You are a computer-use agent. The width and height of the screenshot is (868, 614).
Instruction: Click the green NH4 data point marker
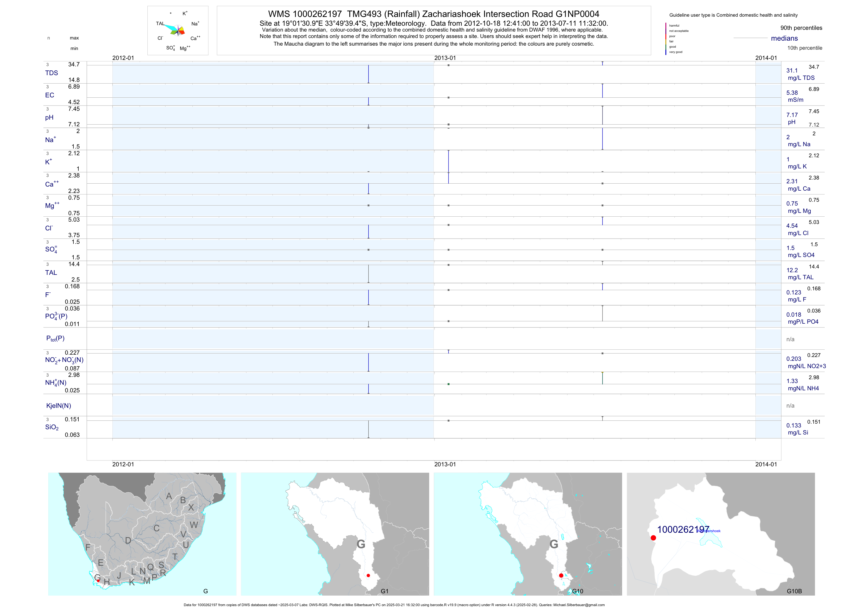pos(448,384)
